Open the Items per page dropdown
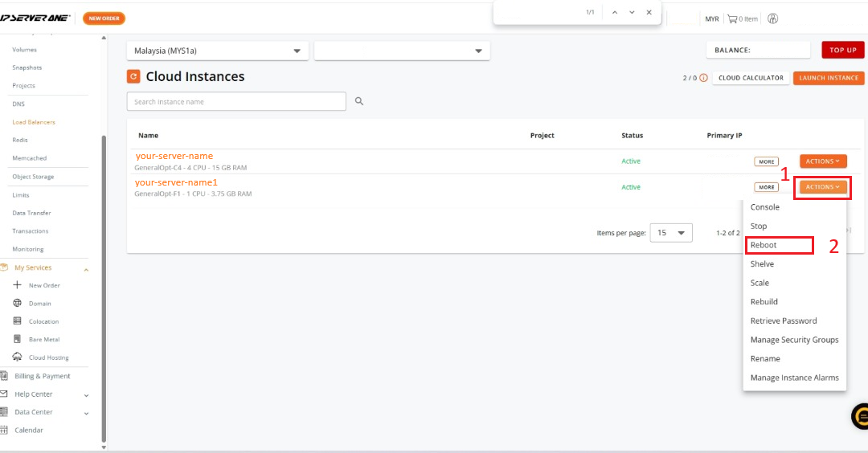The width and height of the screenshot is (868, 453). (671, 233)
